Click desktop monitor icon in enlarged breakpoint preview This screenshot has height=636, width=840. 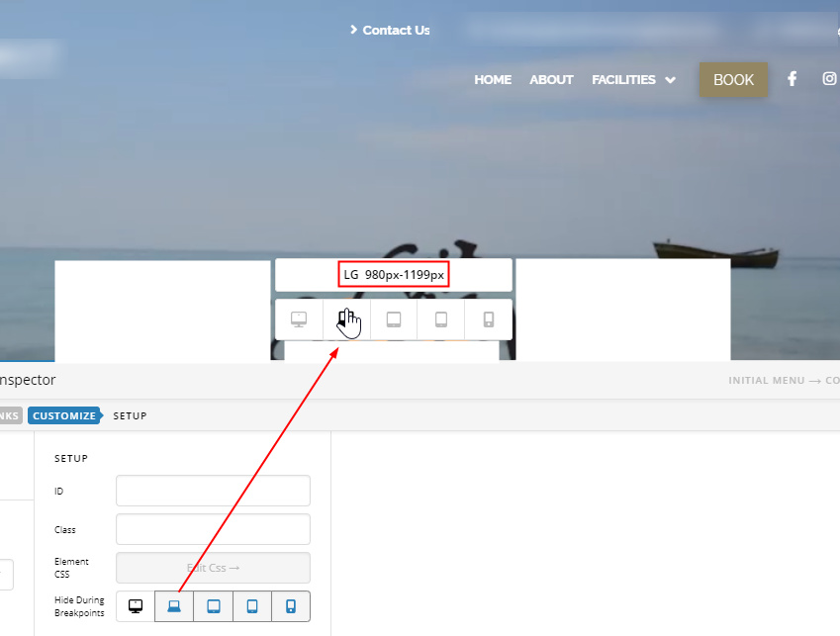click(299, 319)
